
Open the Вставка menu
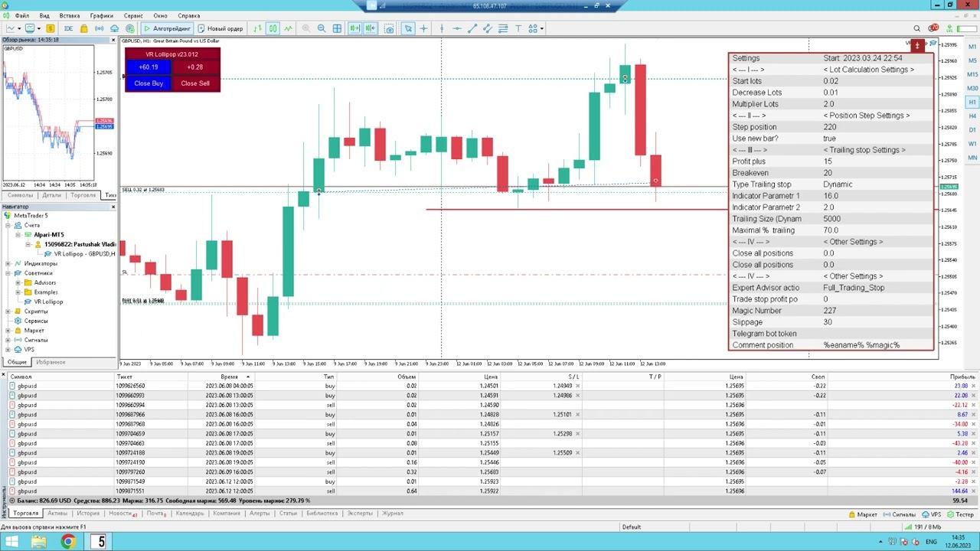(70, 15)
